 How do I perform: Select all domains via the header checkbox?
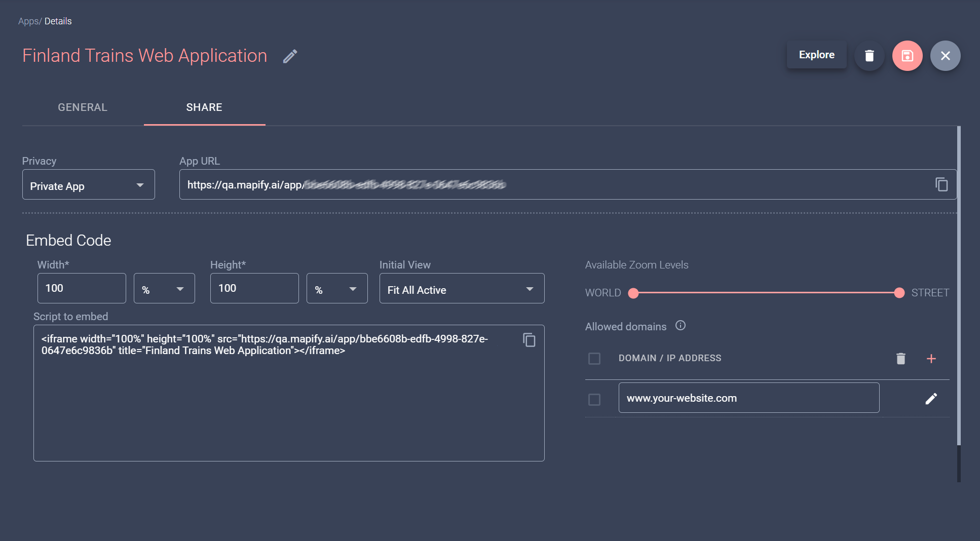point(594,358)
